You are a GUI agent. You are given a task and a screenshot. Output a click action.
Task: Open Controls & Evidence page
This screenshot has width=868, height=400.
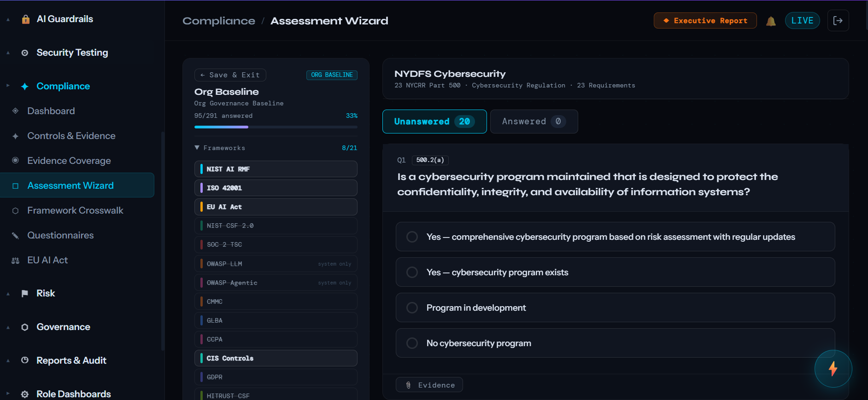71,136
